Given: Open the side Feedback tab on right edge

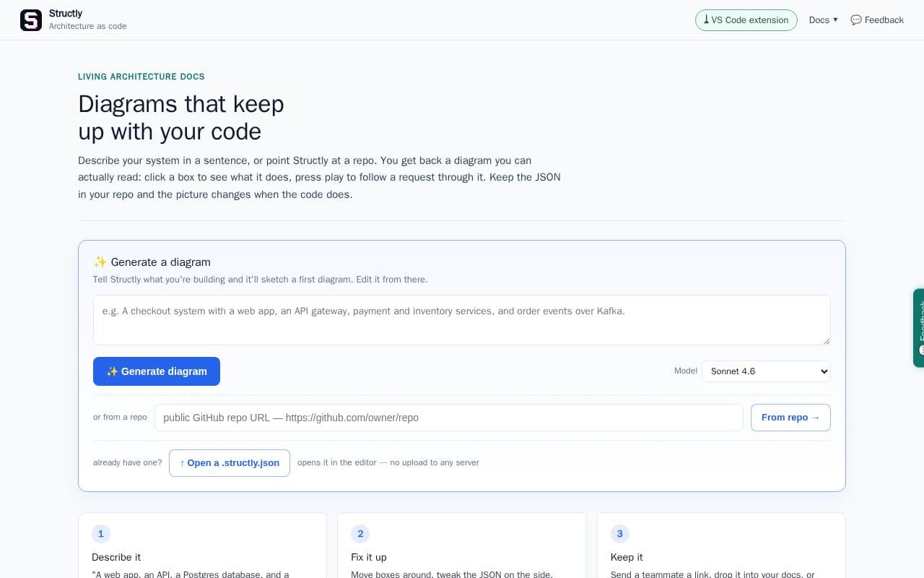Looking at the screenshot, I should [918, 328].
